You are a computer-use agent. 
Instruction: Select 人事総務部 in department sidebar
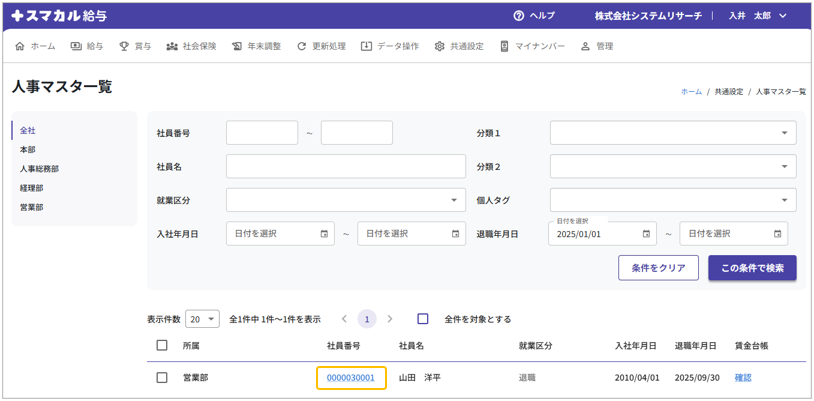coord(40,169)
